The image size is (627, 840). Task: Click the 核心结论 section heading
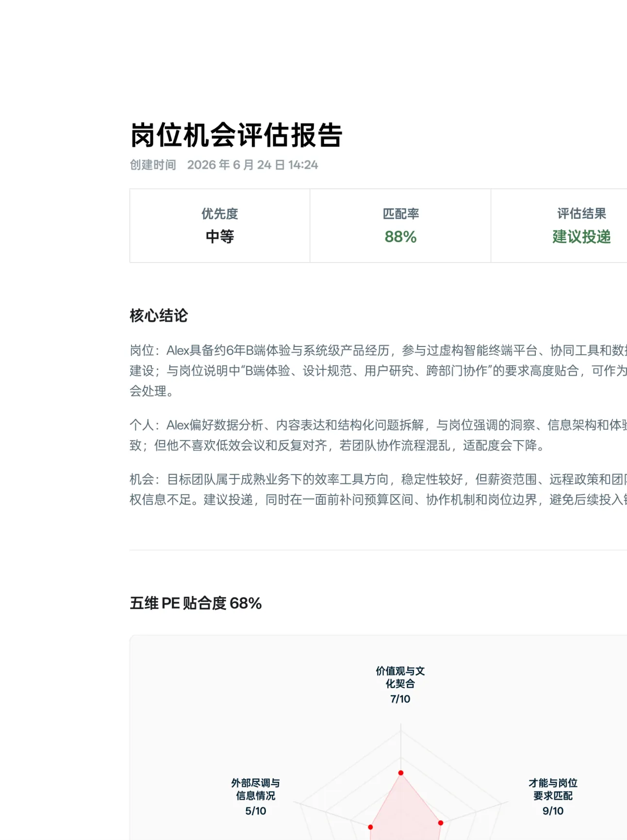[159, 315]
